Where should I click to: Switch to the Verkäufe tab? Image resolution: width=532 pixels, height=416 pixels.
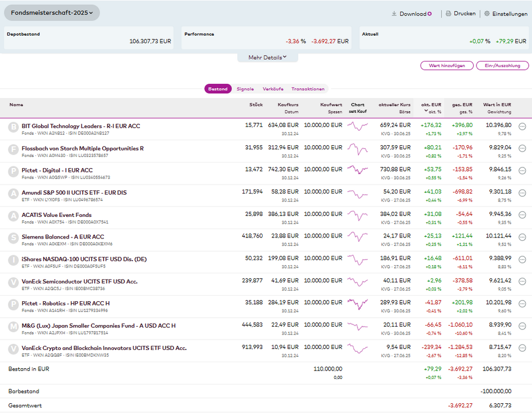pos(273,89)
